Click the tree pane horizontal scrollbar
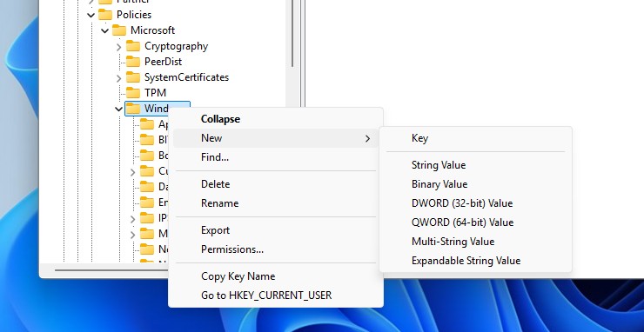 (111, 270)
